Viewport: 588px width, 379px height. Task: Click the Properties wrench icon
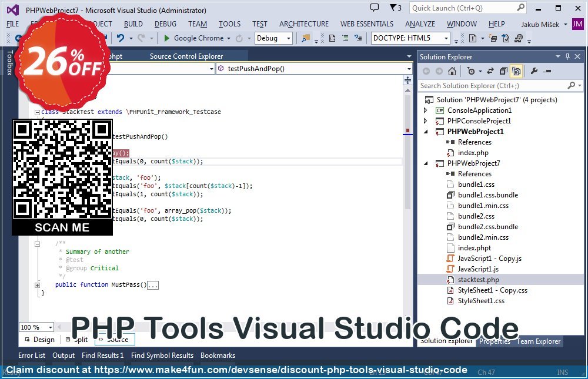pos(534,71)
